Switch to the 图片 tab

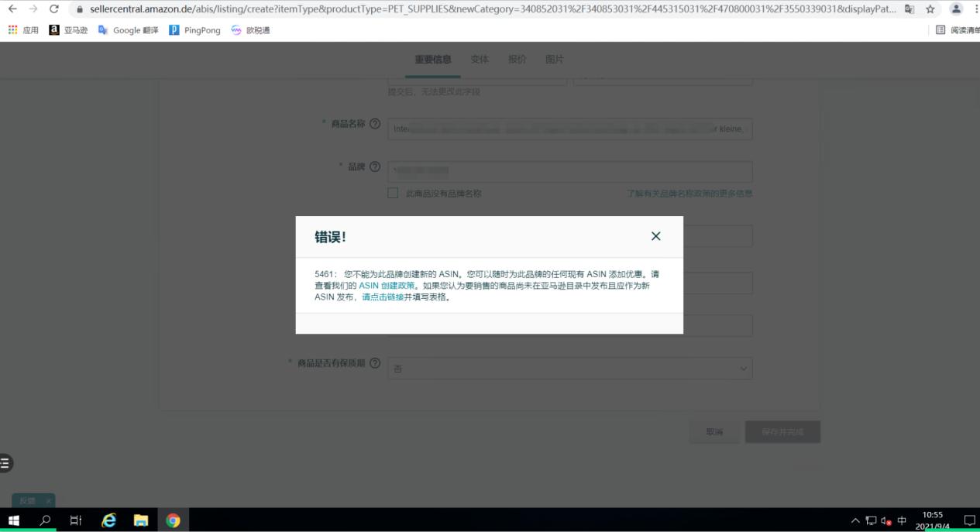click(x=555, y=59)
